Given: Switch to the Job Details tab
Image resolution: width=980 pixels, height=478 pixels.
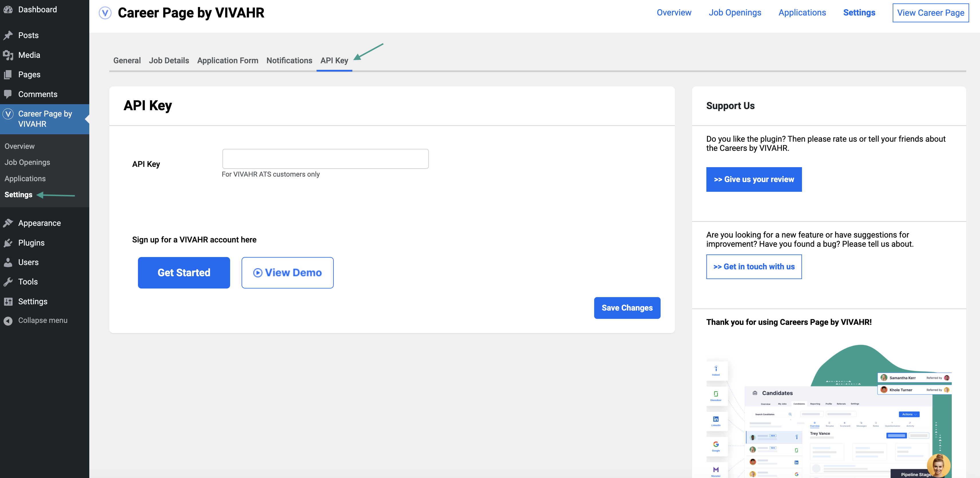Looking at the screenshot, I should click(169, 60).
